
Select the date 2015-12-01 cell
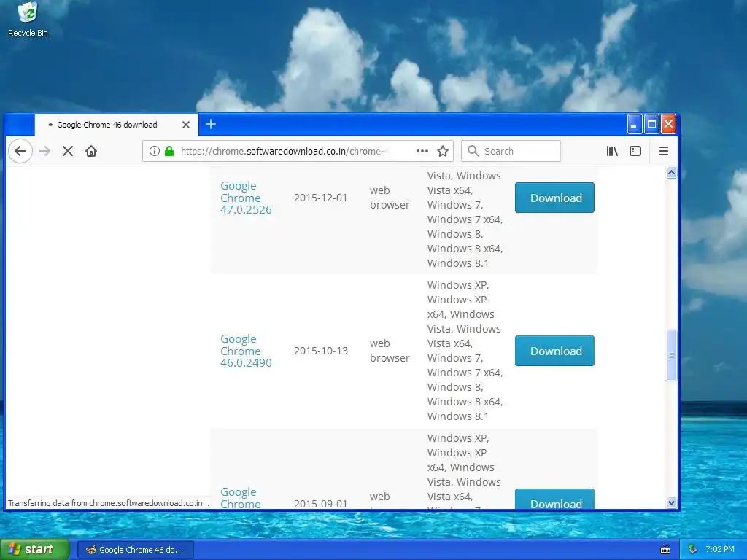coord(321,198)
